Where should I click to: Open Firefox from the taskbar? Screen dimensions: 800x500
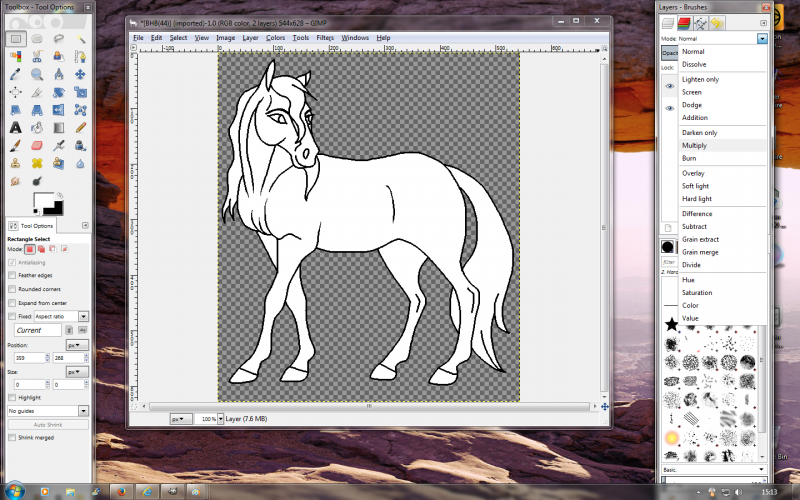point(121,492)
